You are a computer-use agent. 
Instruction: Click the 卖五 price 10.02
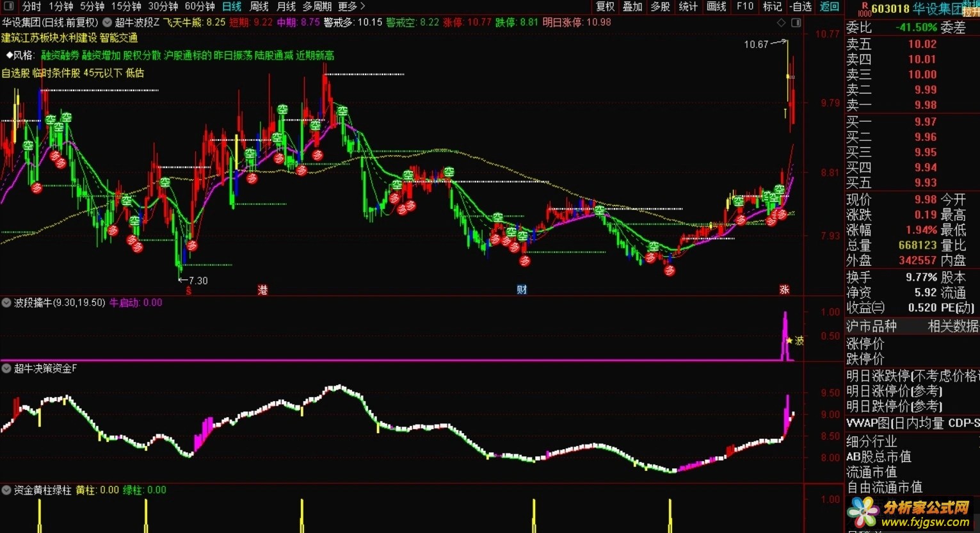[922, 44]
